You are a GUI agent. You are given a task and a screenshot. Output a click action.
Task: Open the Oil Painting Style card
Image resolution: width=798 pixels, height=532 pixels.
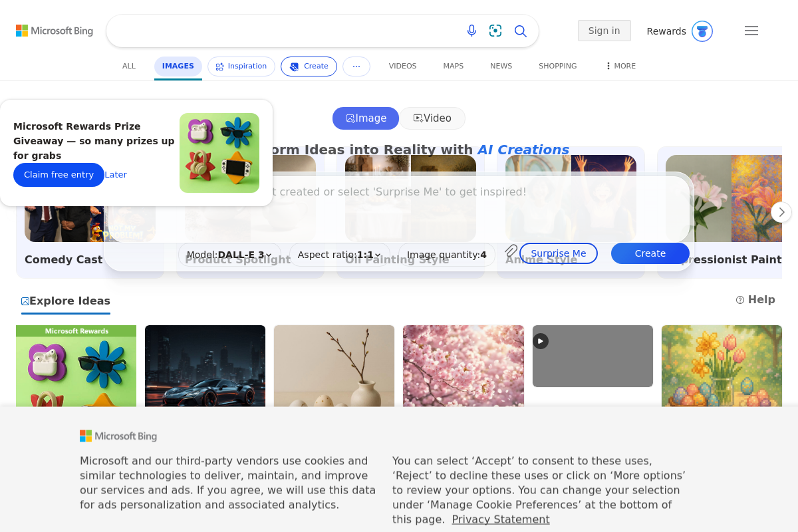coord(410,211)
